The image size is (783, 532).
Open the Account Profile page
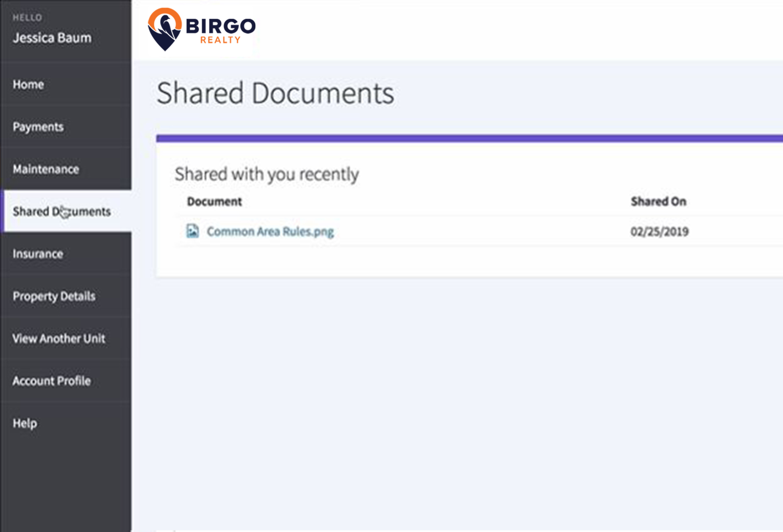click(x=51, y=381)
